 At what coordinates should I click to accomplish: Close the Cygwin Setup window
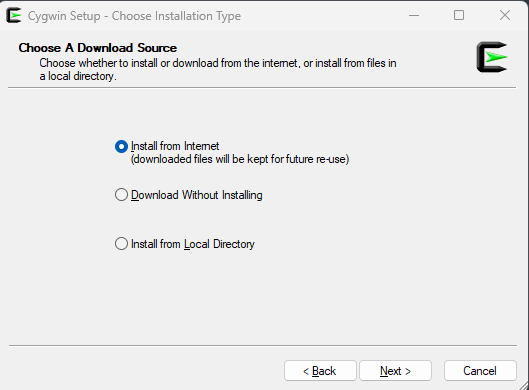click(x=505, y=16)
